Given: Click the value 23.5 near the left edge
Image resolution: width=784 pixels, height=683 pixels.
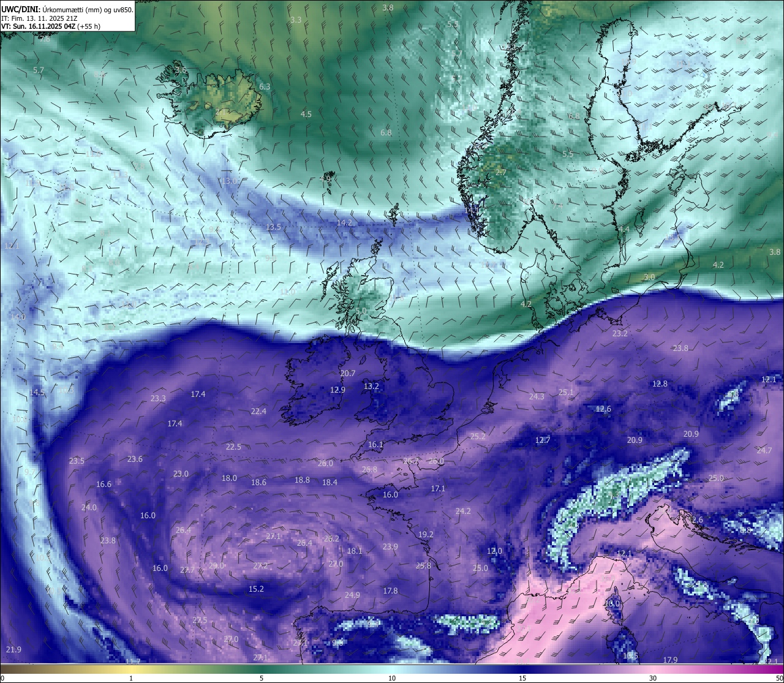Looking at the screenshot, I should [x=77, y=461].
